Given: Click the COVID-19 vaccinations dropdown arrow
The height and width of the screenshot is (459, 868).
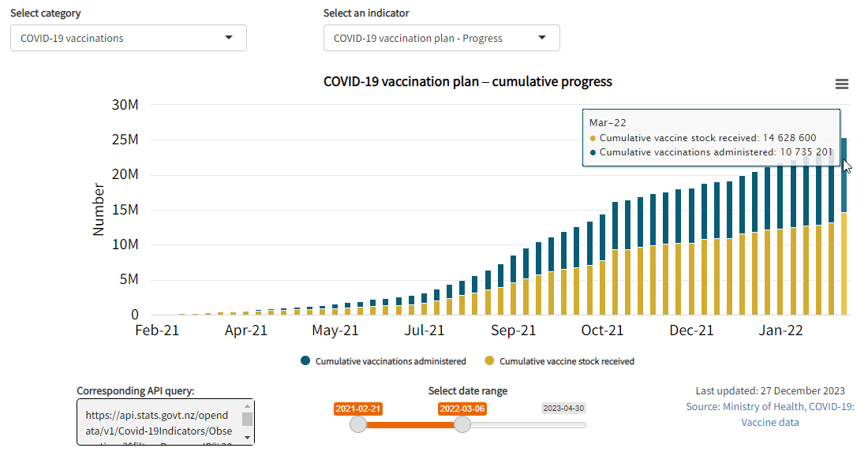Looking at the screenshot, I should point(229,38).
